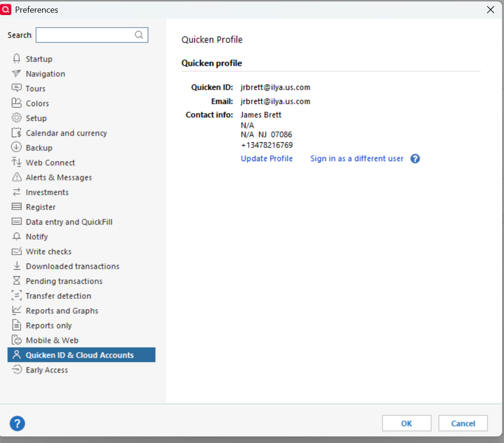Viewport: 504px width, 443px height.
Task: Click the Navigation arrow icon
Action: [16, 73]
